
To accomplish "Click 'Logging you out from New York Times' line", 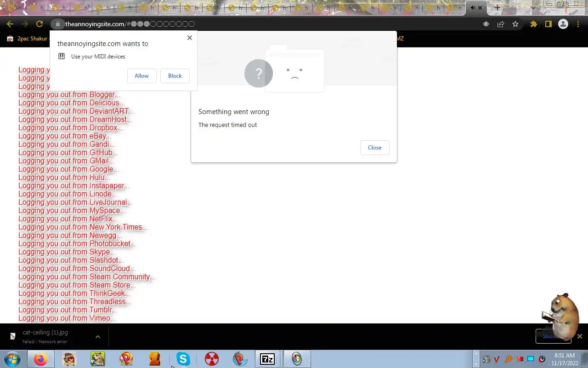I will tap(83, 227).
